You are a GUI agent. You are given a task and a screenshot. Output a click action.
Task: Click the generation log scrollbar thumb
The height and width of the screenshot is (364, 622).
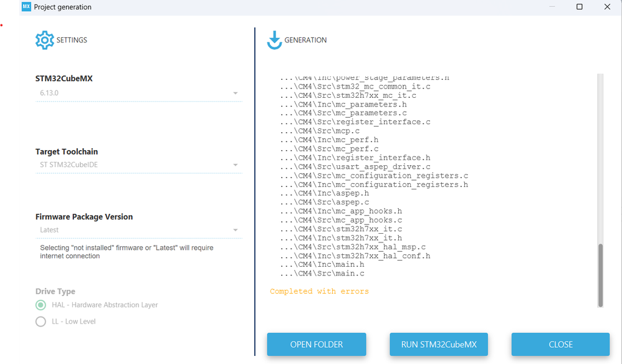click(601, 275)
